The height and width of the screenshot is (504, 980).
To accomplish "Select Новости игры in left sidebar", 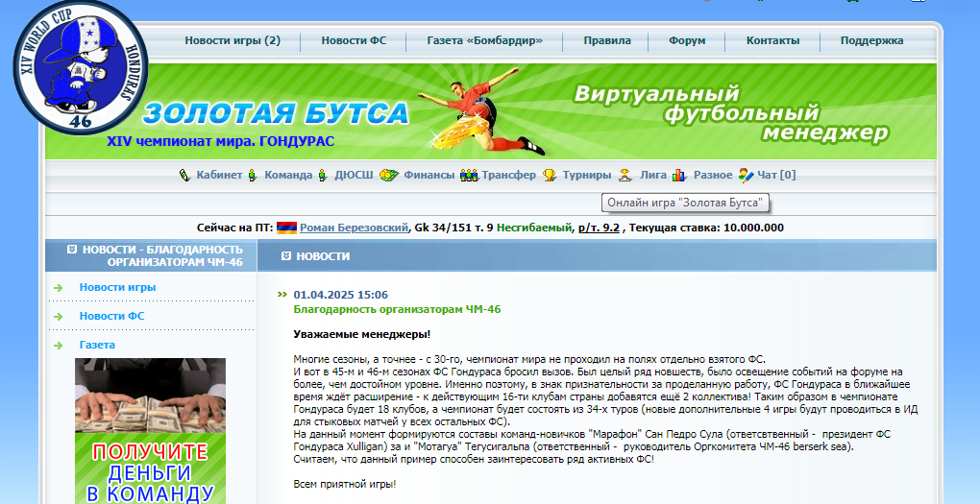I will (117, 287).
